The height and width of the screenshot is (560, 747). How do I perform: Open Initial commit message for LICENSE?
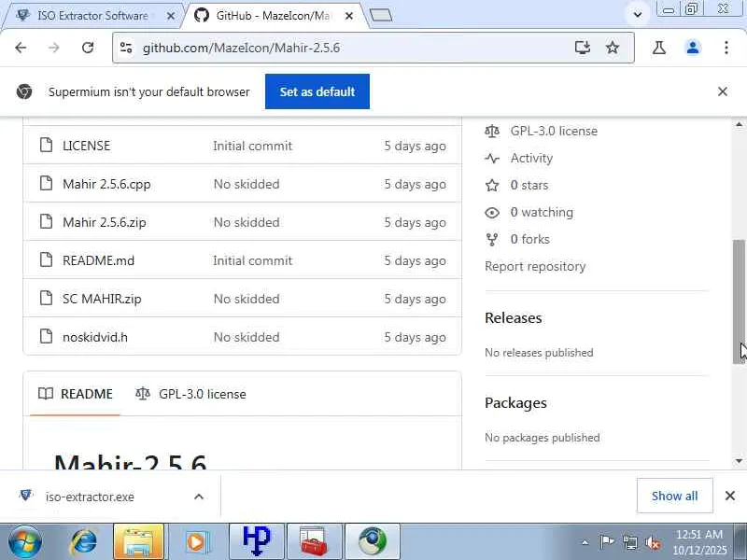(x=252, y=146)
